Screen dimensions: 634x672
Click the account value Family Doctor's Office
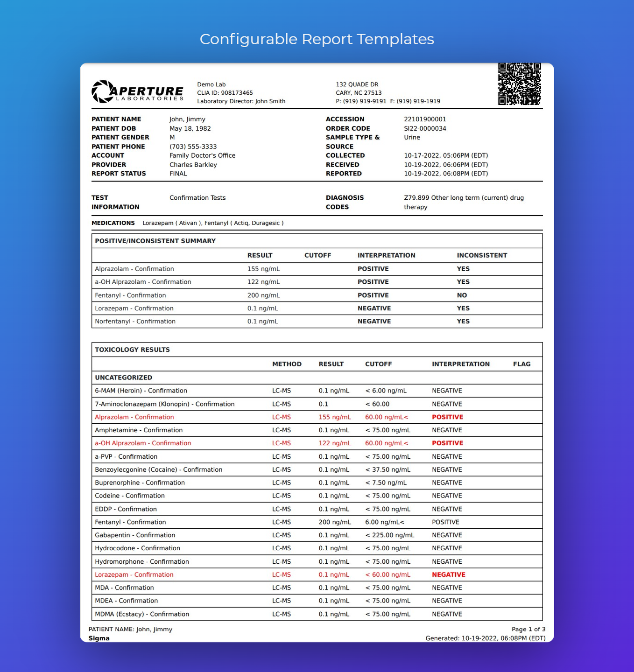point(202,155)
